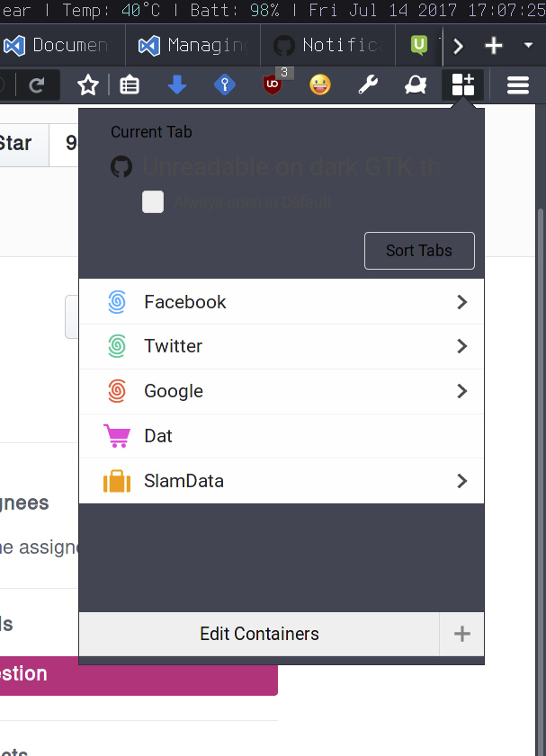
Task: Expand the Facebook container options chevron
Action: click(x=461, y=302)
